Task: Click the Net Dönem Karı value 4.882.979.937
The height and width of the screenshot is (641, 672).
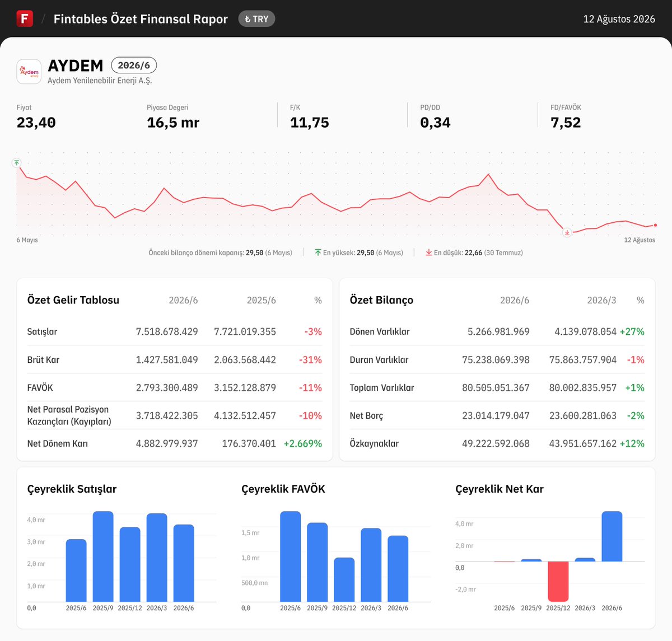Action: point(167,443)
